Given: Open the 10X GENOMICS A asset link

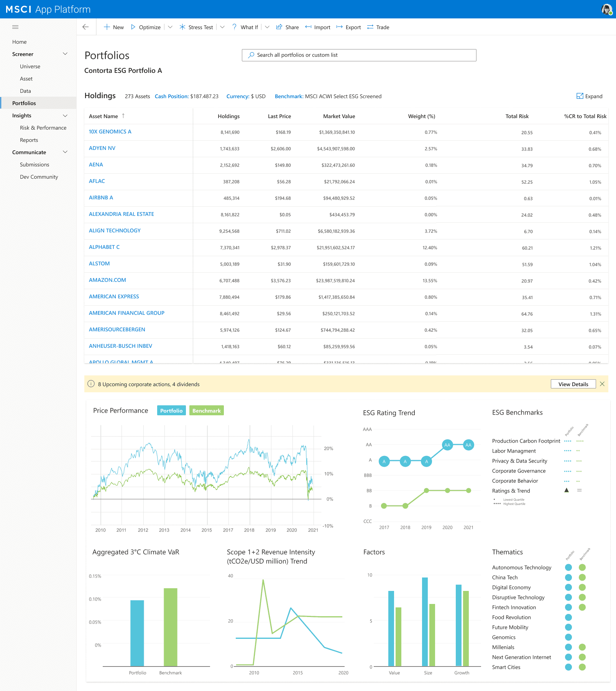Looking at the screenshot, I should (x=110, y=132).
